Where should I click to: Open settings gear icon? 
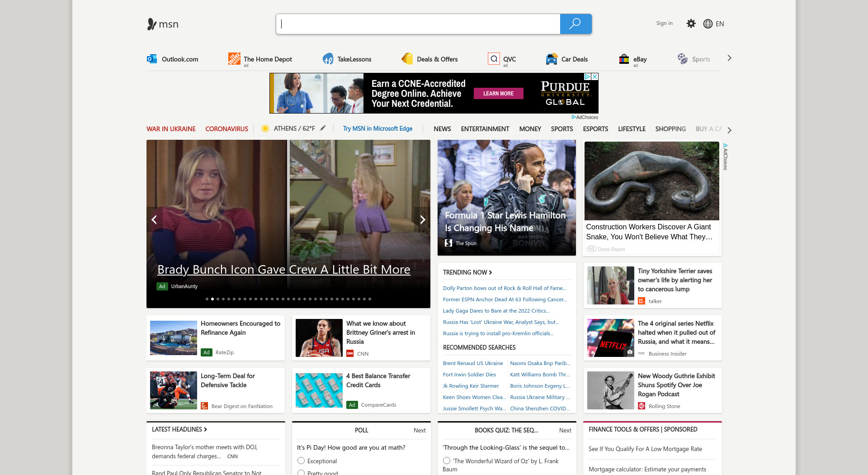pyautogui.click(x=691, y=24)
